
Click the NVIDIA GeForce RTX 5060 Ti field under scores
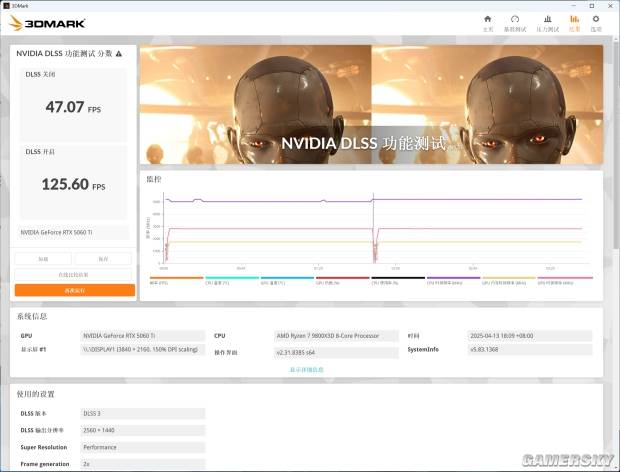point(73,232)
